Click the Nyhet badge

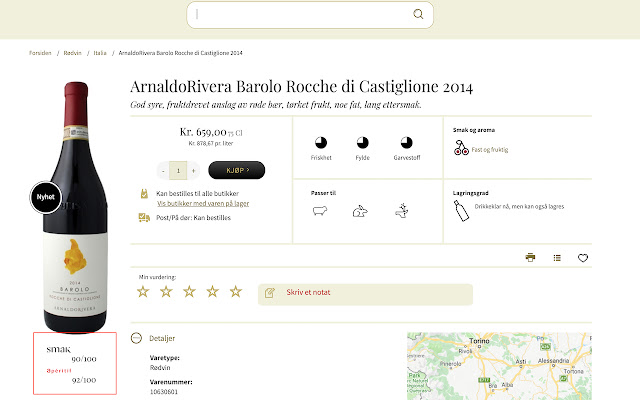click(46, 197)
